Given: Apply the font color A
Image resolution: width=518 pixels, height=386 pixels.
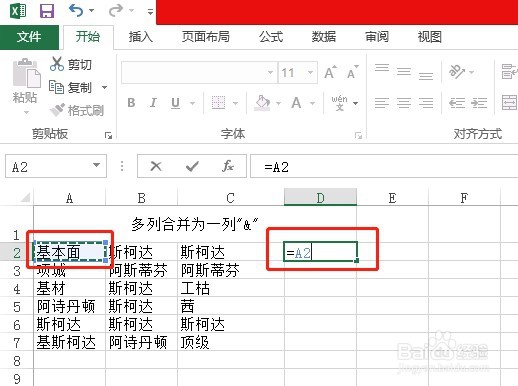Looking at the screenshot, I should pyautogui.click(x=296, y=103).
